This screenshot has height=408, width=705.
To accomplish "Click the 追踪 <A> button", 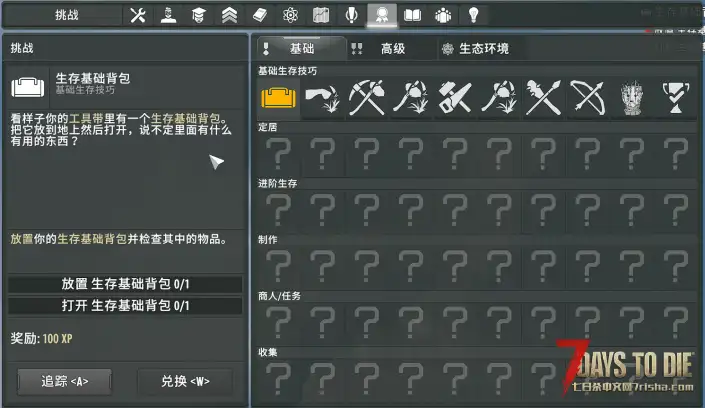I will point(64,381).
